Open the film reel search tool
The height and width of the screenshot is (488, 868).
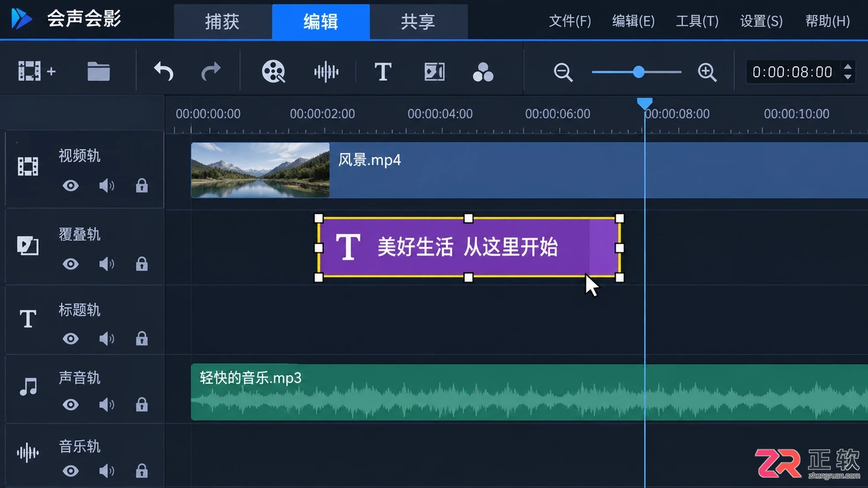[x=274, y=72]
